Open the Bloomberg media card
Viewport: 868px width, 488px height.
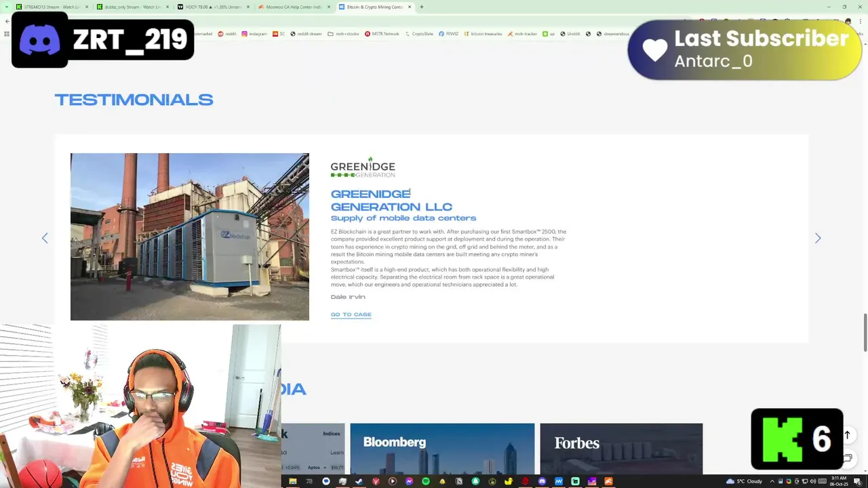tap(442, 449)
